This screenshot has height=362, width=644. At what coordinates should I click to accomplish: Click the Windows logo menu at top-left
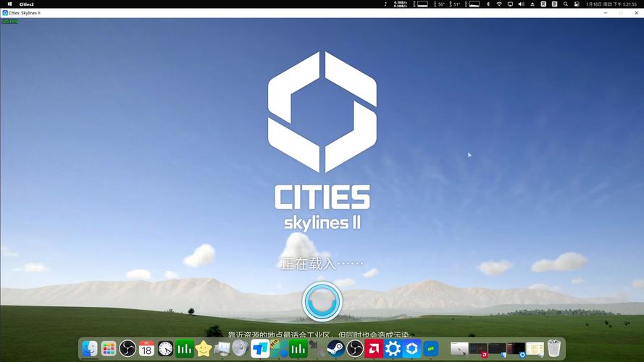click(x=9, y=4)
